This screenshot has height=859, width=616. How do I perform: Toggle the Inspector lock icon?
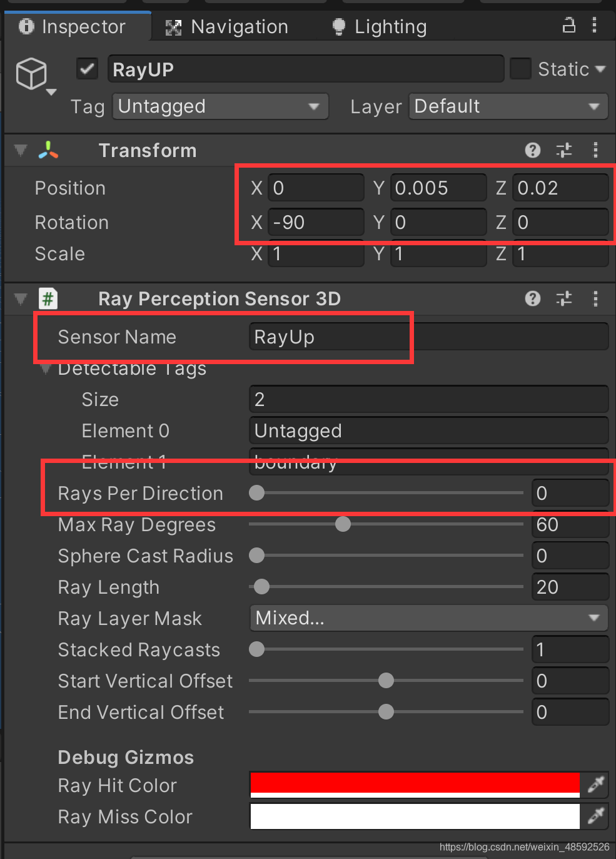click(x=568, y=26)
